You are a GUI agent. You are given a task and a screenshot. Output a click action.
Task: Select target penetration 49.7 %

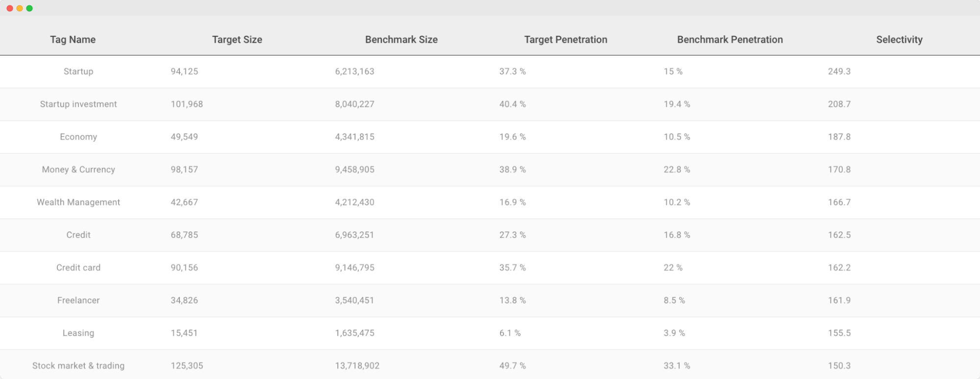coord(512,366)
